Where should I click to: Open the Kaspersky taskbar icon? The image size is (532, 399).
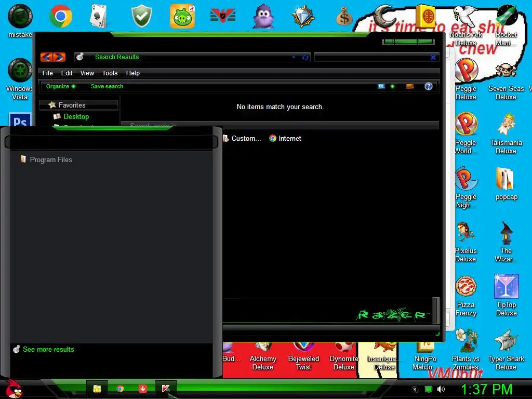pos(166,389)
